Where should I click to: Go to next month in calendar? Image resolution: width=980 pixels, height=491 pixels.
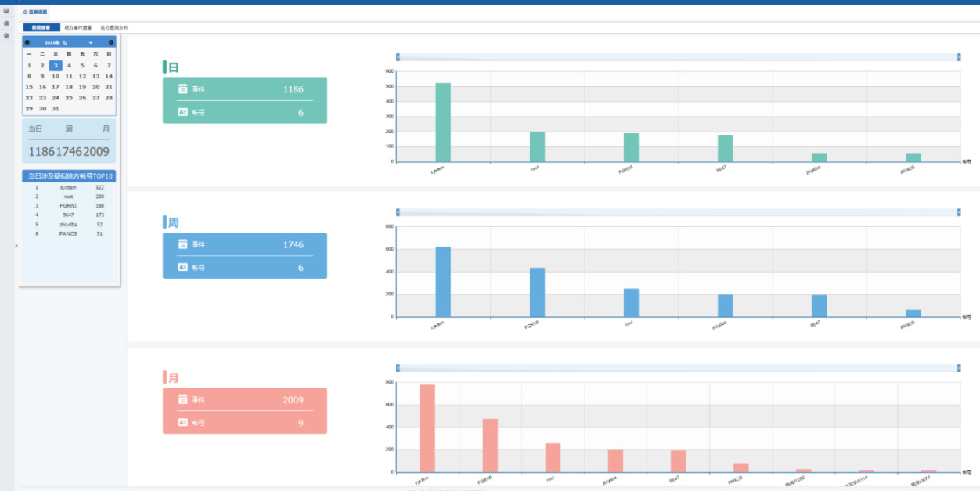coord(111,42)
